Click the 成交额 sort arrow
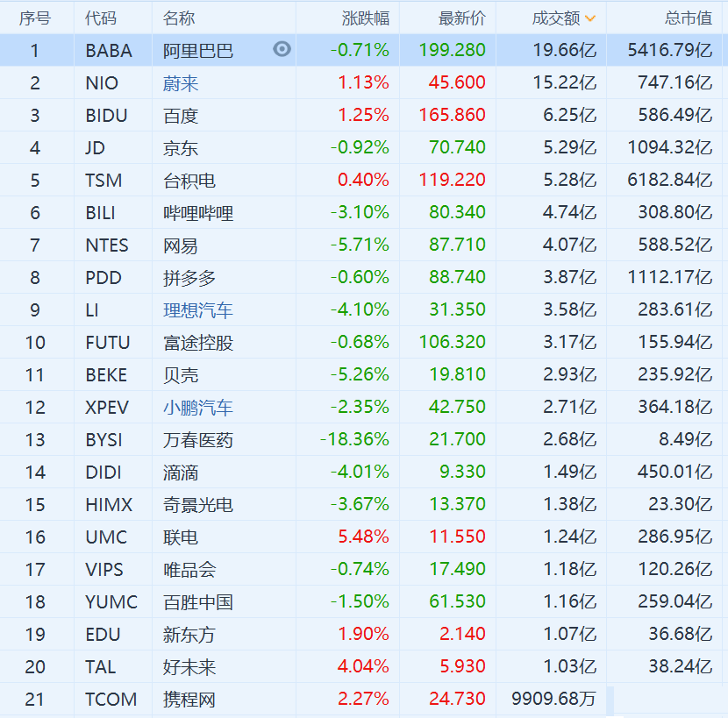728x718 pixels. point(590,18)
